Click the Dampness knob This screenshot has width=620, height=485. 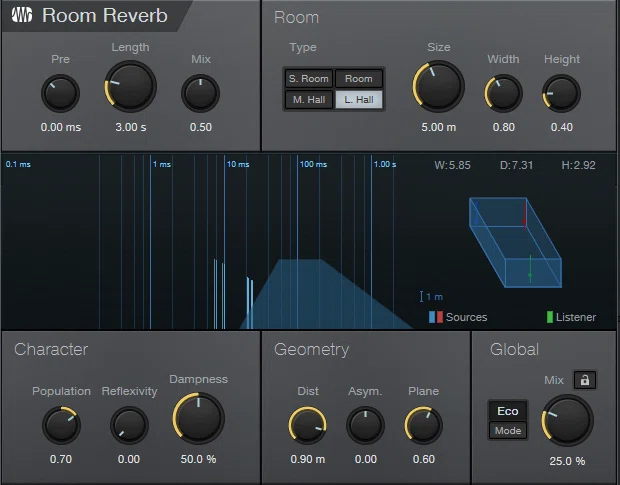tap(198, 418)
